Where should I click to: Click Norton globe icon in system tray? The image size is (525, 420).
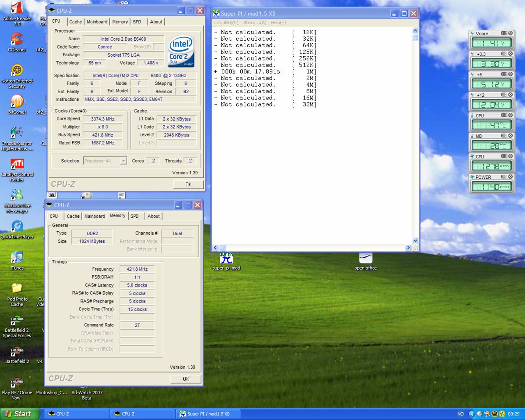[495, 414]
